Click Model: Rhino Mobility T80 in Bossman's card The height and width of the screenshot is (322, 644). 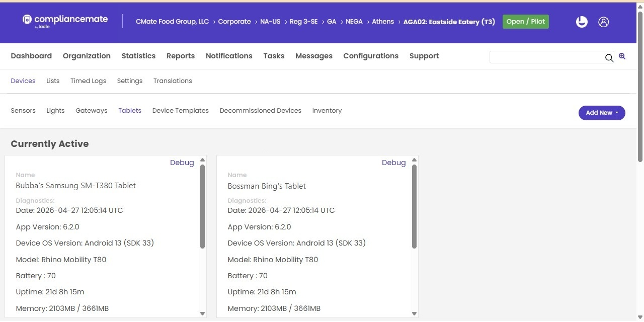273,260
